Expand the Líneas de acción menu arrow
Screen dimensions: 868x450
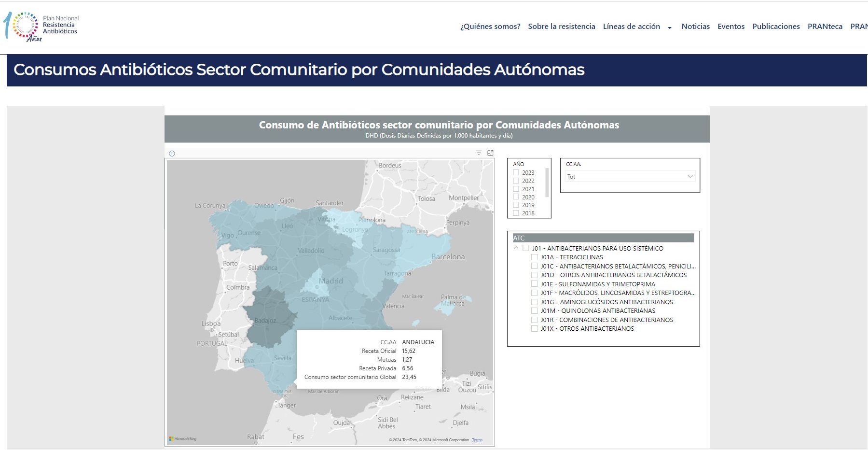(670, 28)
